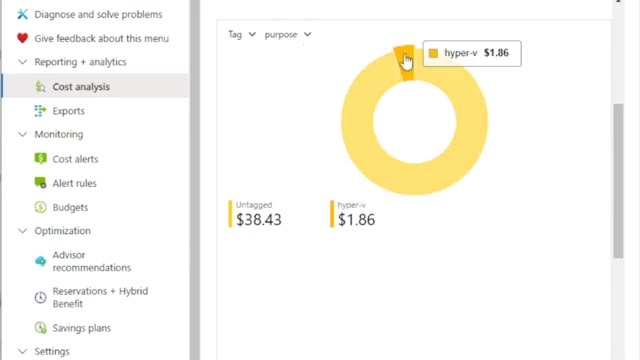640x360 pixels.
Task: Go to Exports
Action: tap(69, 111)
